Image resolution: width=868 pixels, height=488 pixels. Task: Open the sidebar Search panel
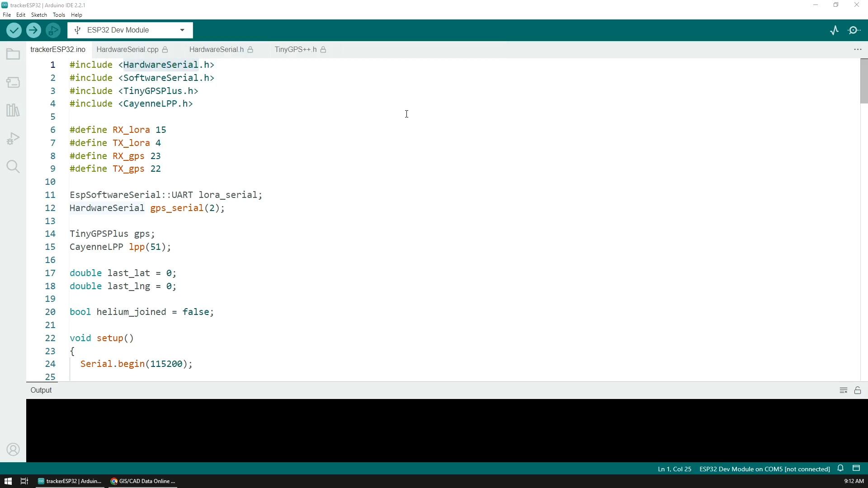coord(13,167)
